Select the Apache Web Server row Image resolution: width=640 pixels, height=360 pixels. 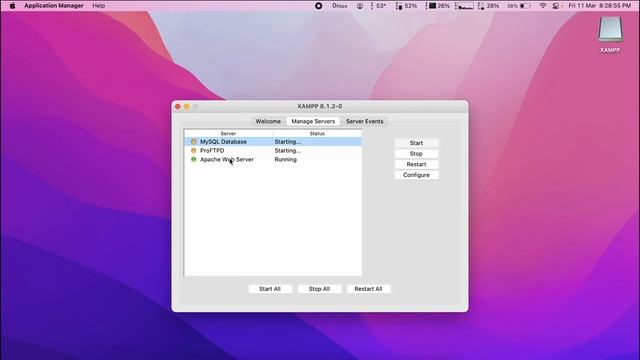coord(273,160)
